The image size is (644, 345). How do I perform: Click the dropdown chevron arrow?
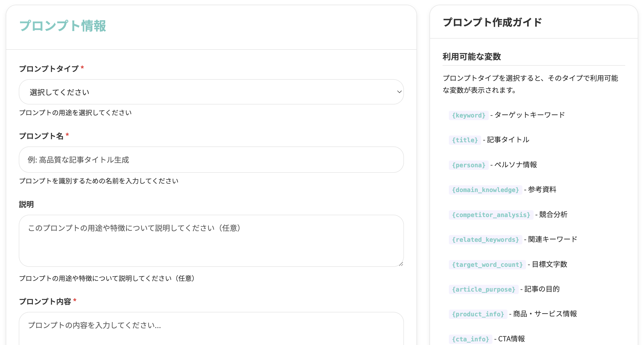399,92
